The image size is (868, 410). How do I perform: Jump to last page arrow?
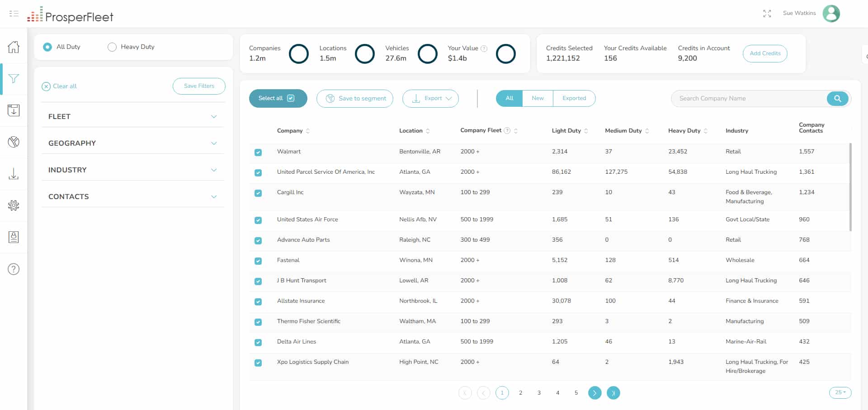[x=613, y=393]
